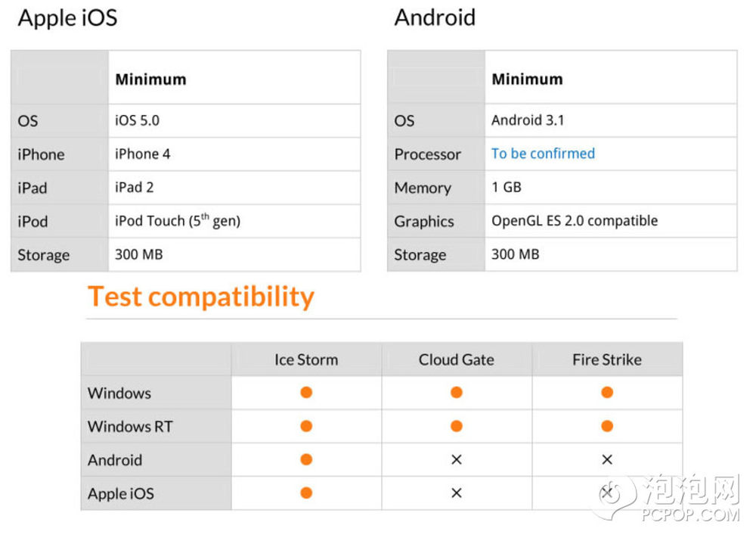Click the Android Ice Storm orange dot

coord(306,459)
